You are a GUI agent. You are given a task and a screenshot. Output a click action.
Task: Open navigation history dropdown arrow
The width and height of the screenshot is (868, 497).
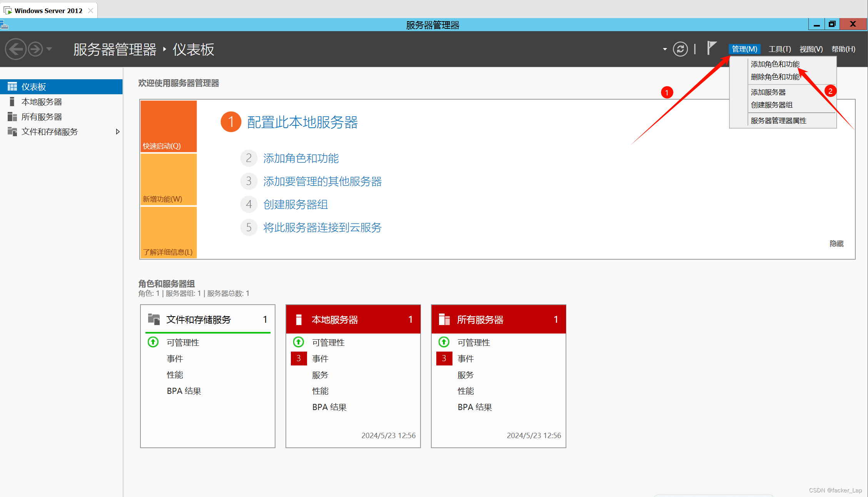[49, 49]
